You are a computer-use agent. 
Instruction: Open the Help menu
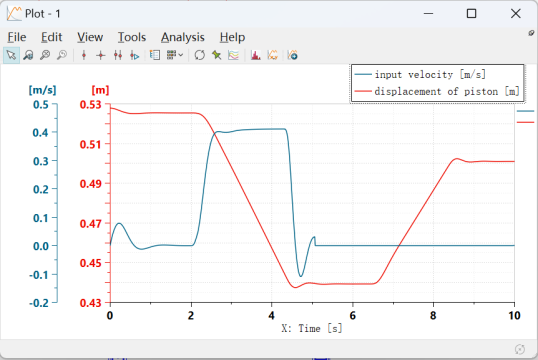[232, 37]
